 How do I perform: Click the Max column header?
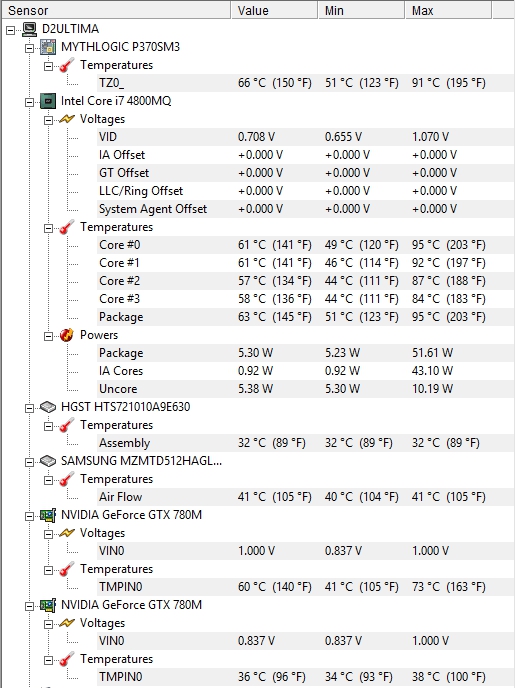(448, 10)
